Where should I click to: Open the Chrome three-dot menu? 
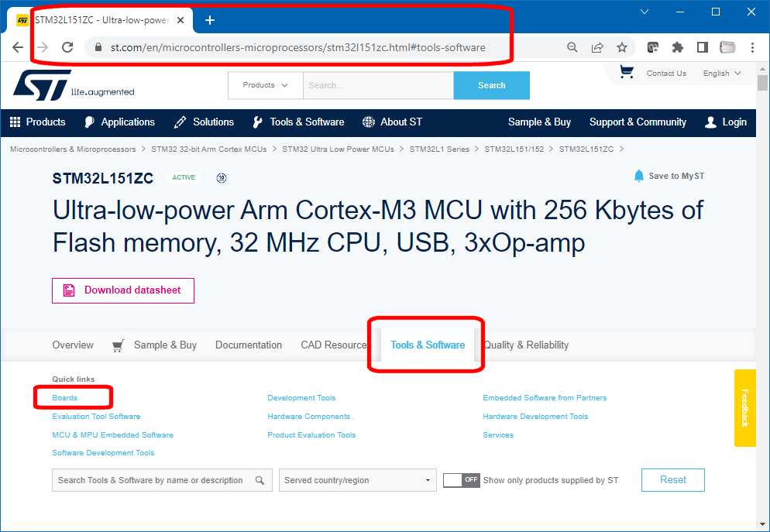(752, 47)
